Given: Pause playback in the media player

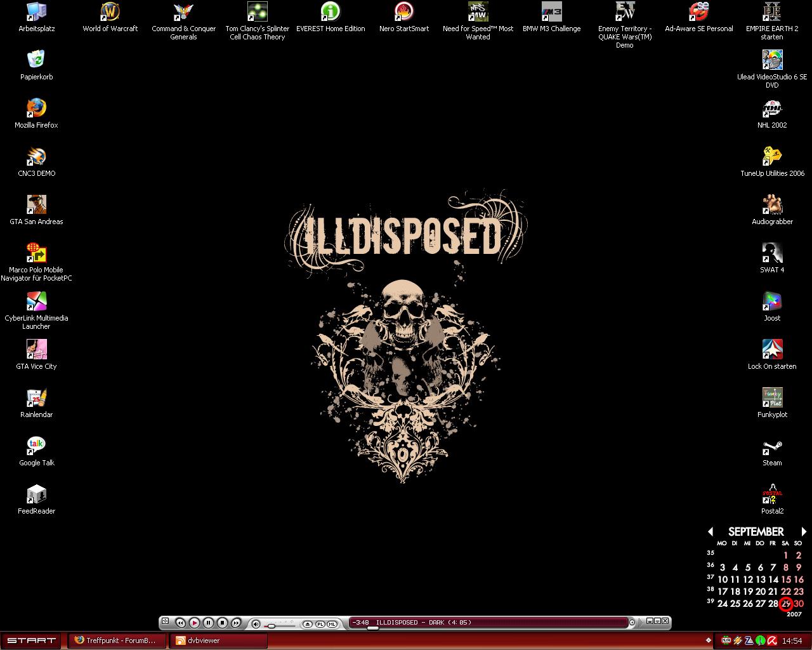Looking at the screenshot, I should tap(208, 623).
